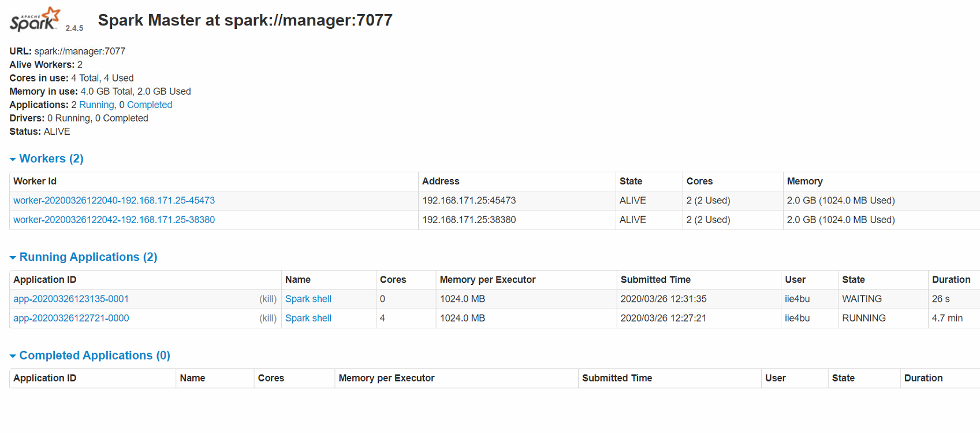Image resolution: width=980 pixels, height=433 pixels.
Task: Open worker-20200326122040-192.168.171.25-45473
Action: pyautogui.click(x=114, y=201)
